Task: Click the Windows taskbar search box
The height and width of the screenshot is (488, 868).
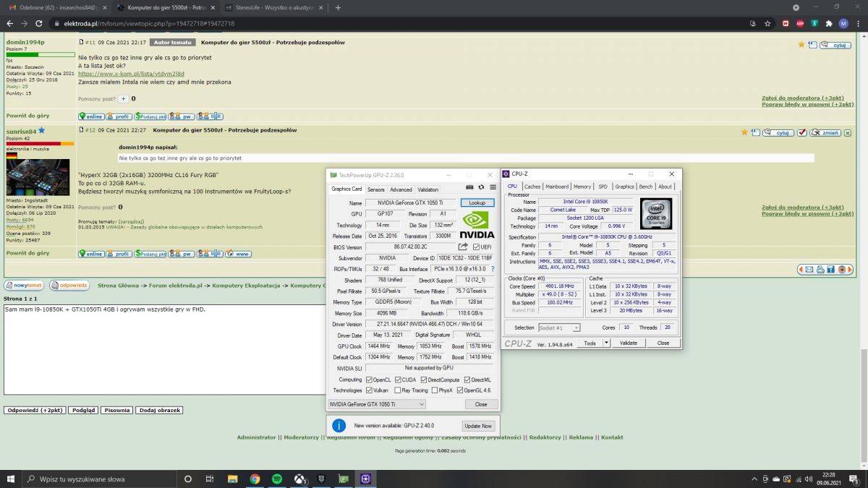Action: [101, 479]
